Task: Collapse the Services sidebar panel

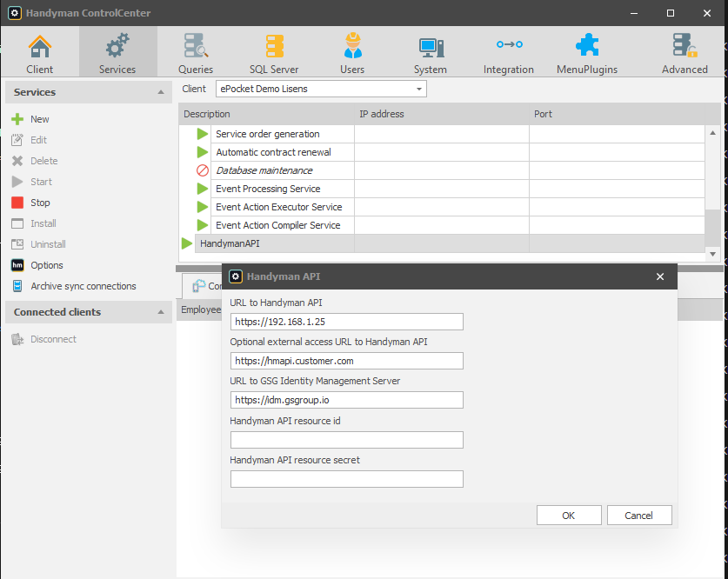Action: click(x=161, y=92)
